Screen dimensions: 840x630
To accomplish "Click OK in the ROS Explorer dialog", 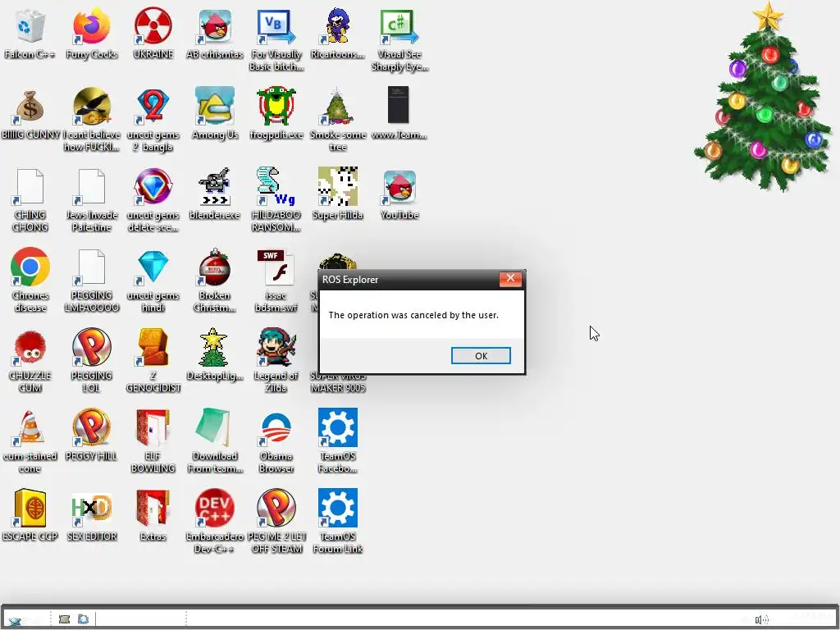I will [x=481, y=356].
